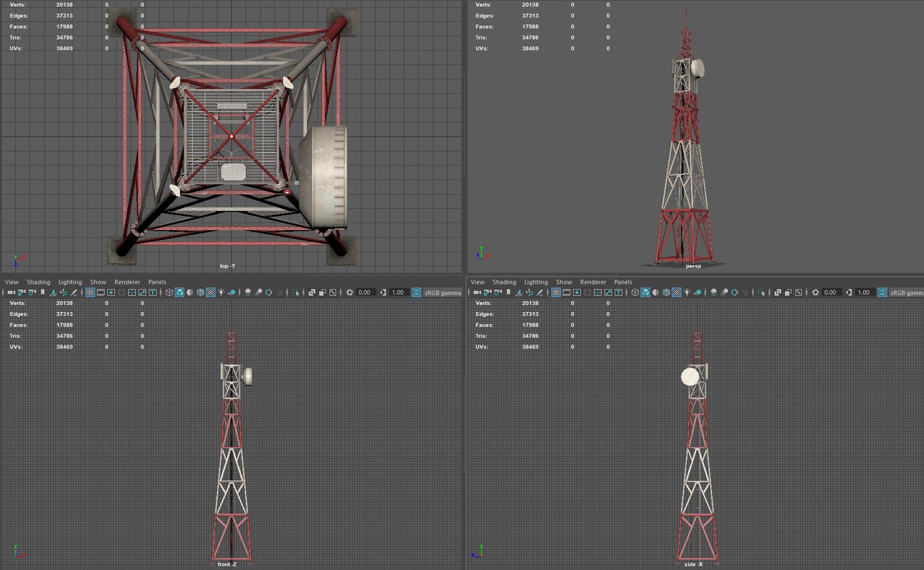The height and width of the screenshot is (570, 924).
Task: Open the Panels menu in side view
Action: pos(623,282)
